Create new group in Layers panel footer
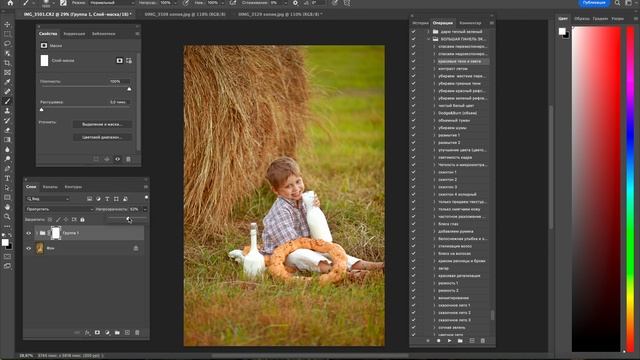Screen dimensions: 640x360 click(117, 333)
